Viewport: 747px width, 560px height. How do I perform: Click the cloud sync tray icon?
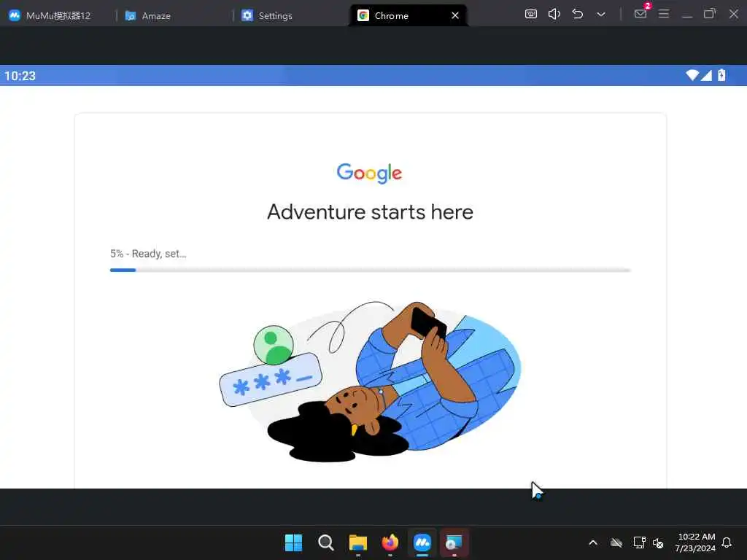click(x=616, y=542)
